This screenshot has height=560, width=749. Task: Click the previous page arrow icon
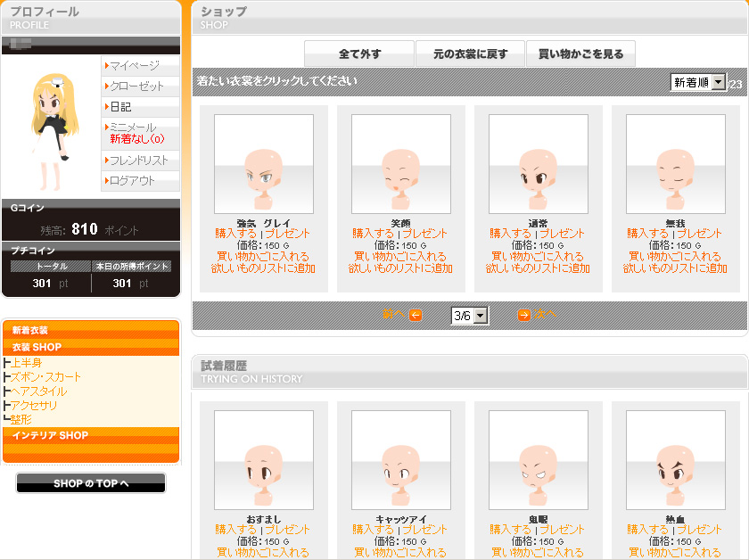[x=416, y=315]
